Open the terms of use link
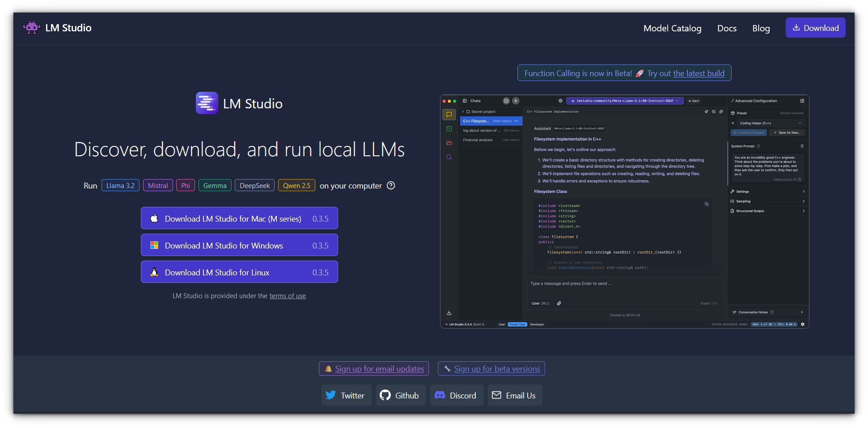The width and height of the screenshot is (868, 428). 288,296
